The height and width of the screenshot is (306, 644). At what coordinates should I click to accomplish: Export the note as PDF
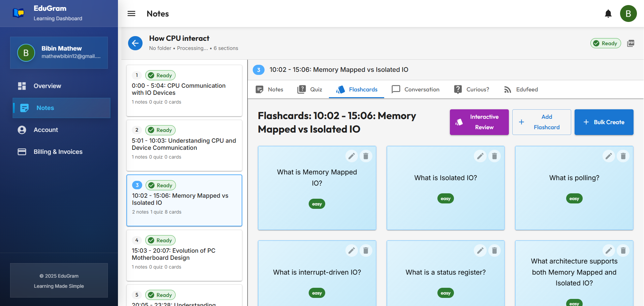tap(631, 43)
